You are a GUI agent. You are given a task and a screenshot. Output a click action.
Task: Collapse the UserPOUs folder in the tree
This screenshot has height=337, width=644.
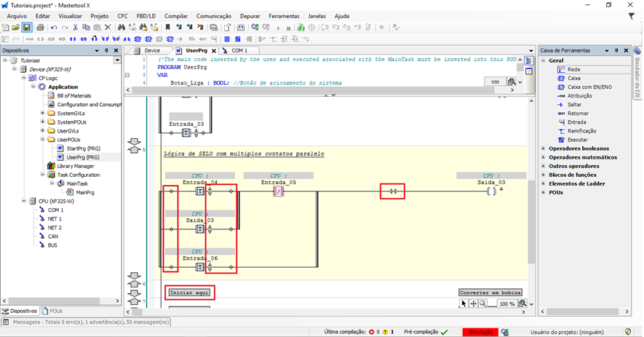[x=42, y=139]
